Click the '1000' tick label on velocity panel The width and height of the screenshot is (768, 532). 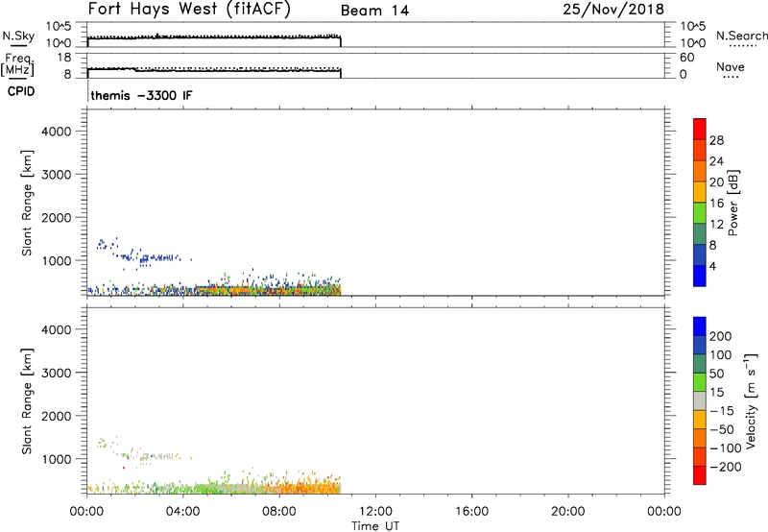tap(57, 459)
